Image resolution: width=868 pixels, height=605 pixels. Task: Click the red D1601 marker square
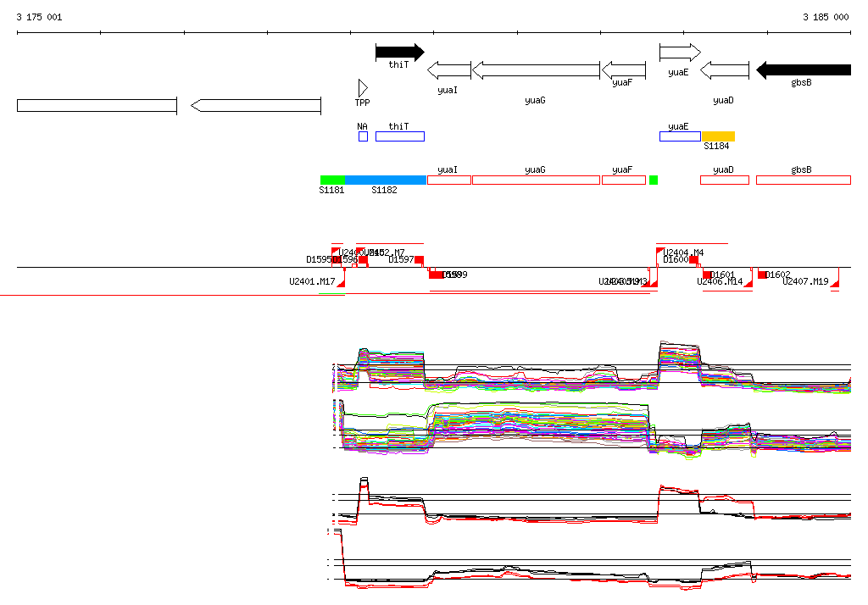[x=707, y=275]
